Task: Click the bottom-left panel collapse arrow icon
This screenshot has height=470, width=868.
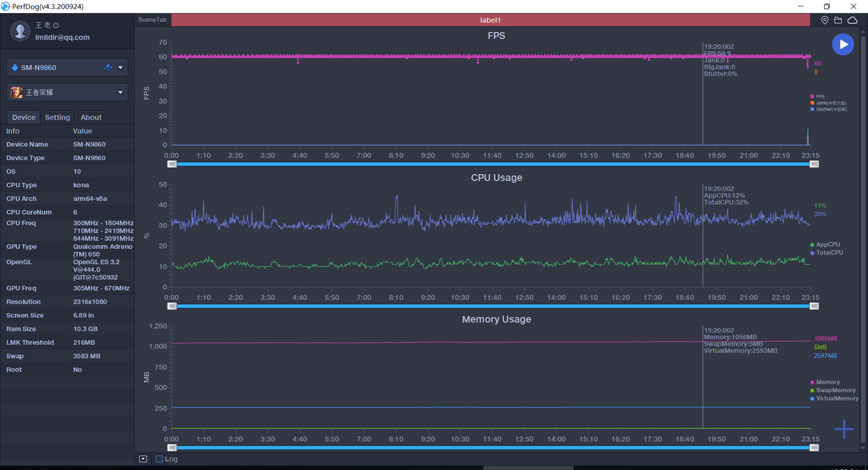Action: [x=143, y=459]
